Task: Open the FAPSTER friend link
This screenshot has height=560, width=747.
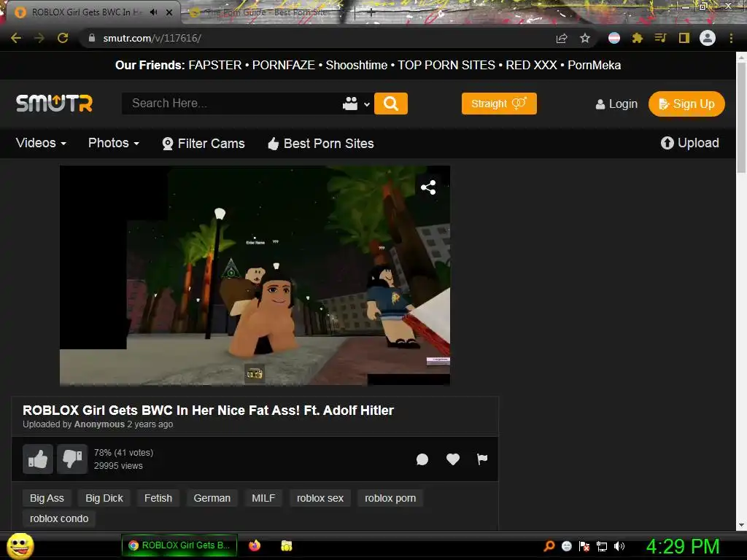Action: click(x=215, y=65)
